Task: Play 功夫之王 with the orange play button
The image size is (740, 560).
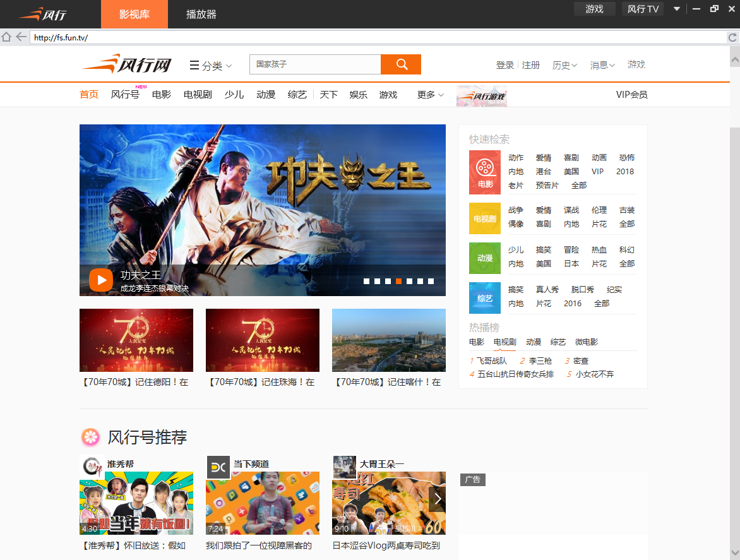Action: coord(101,280)
